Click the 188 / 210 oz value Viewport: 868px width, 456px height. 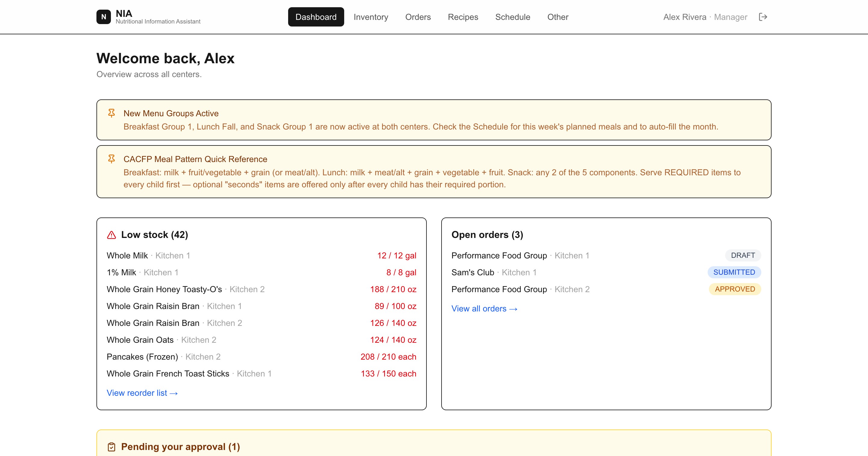(x=393, y=289)
